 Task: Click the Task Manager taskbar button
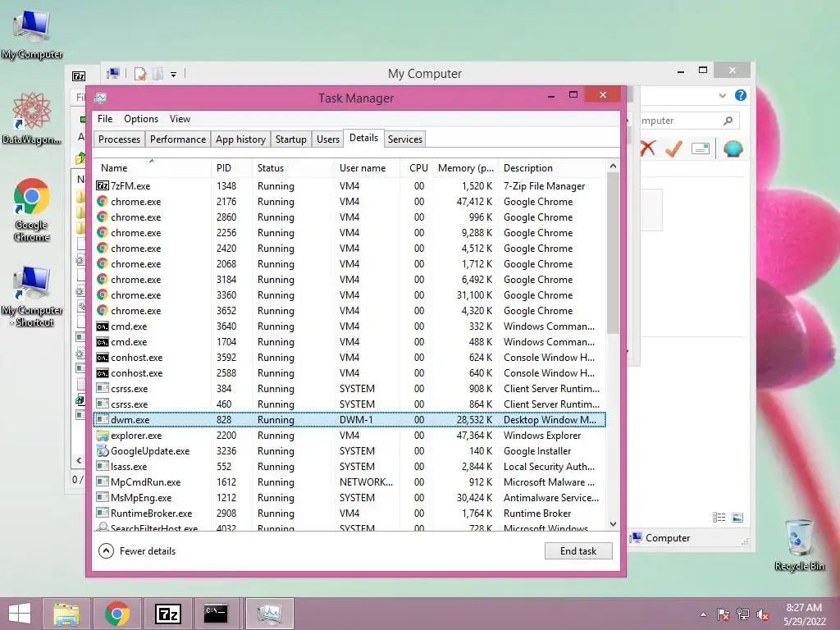[x=269, y=614]
